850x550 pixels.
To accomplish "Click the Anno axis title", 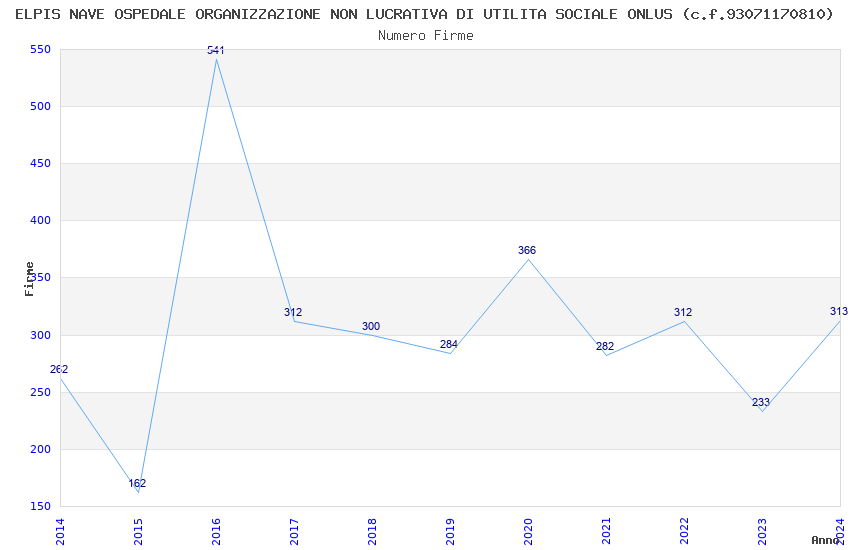I will click(x=825, y=540).
